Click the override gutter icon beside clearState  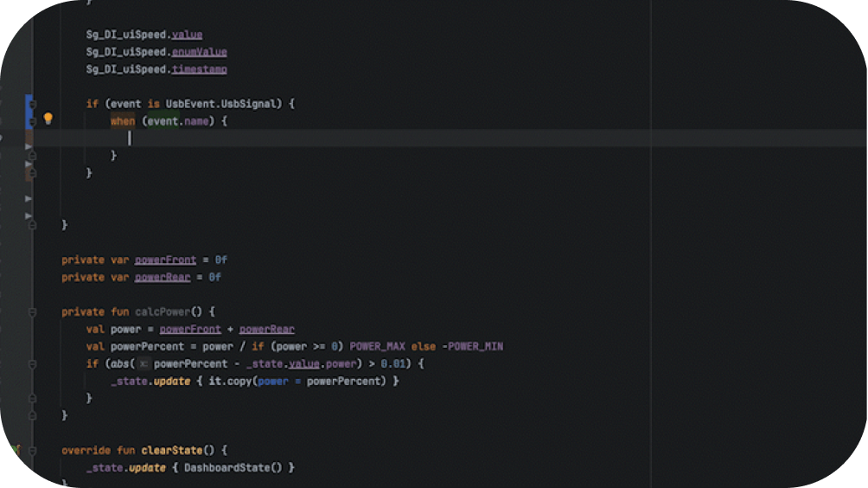pos(16,450)
